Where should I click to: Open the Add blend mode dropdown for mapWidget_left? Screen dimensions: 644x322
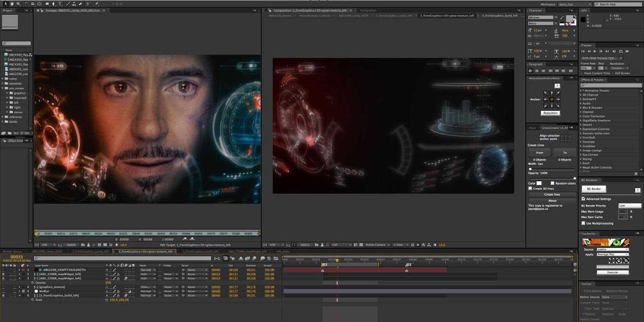pyautogui.click(x=147, y=274)
